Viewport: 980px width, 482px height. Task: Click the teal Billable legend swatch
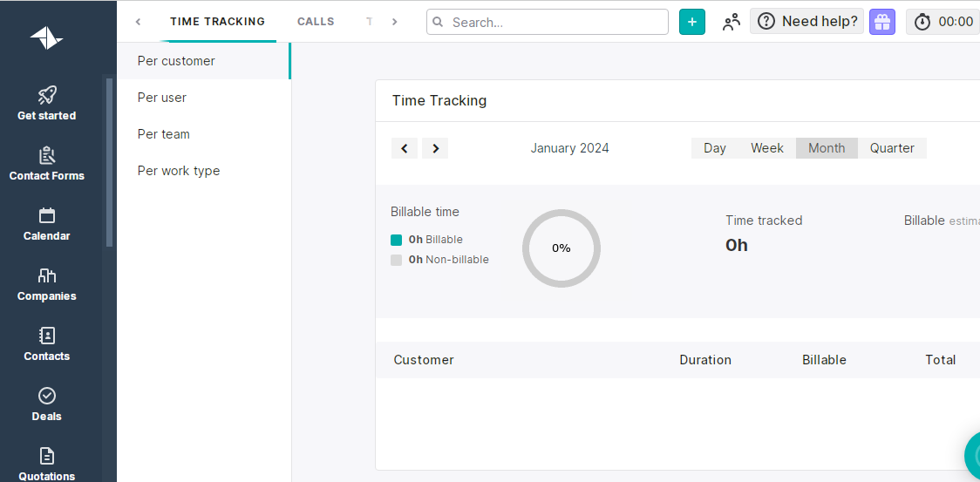396,240
